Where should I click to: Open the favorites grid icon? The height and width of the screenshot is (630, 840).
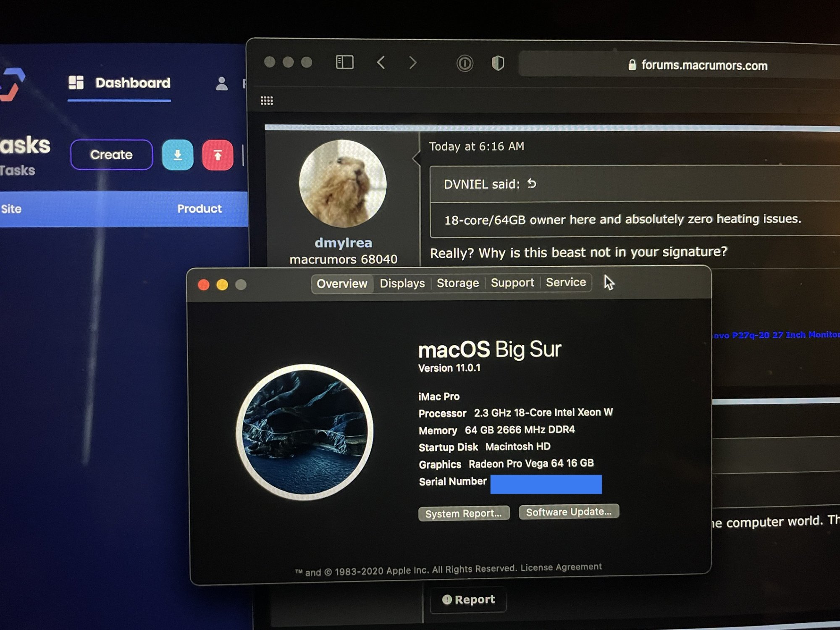point(267,100)
